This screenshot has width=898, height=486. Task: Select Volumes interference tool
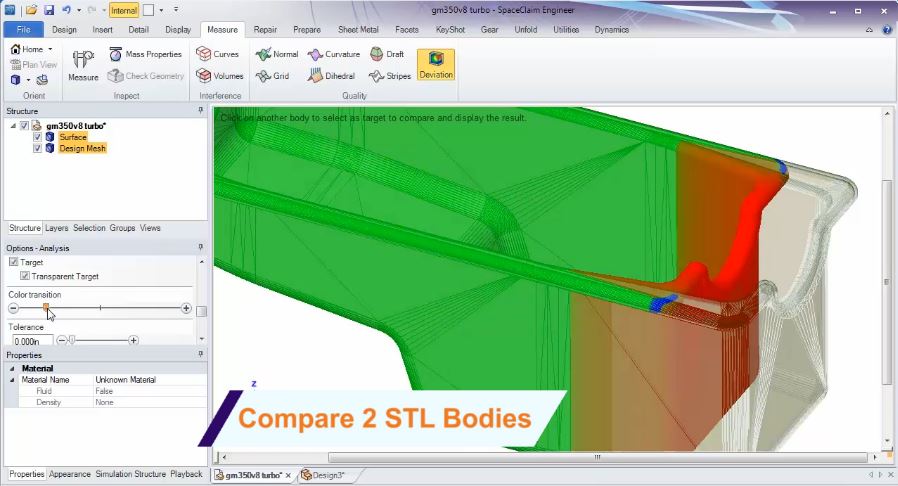pos(220,76)
